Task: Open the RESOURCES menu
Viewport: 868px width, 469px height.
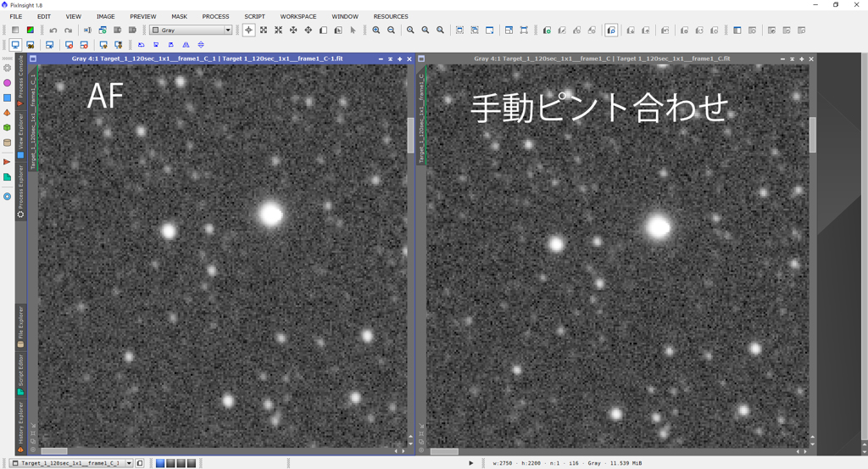Action: click(x=391, y=17)
